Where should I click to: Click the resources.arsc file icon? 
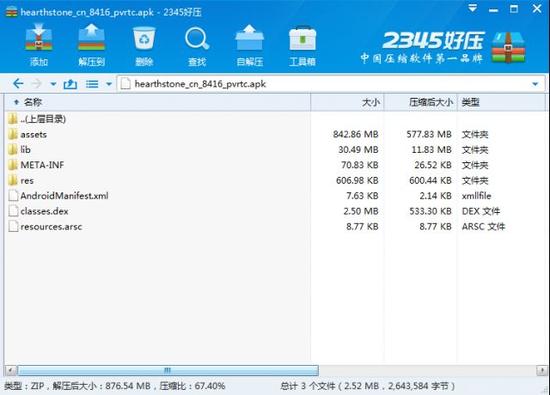coord(13,227)
